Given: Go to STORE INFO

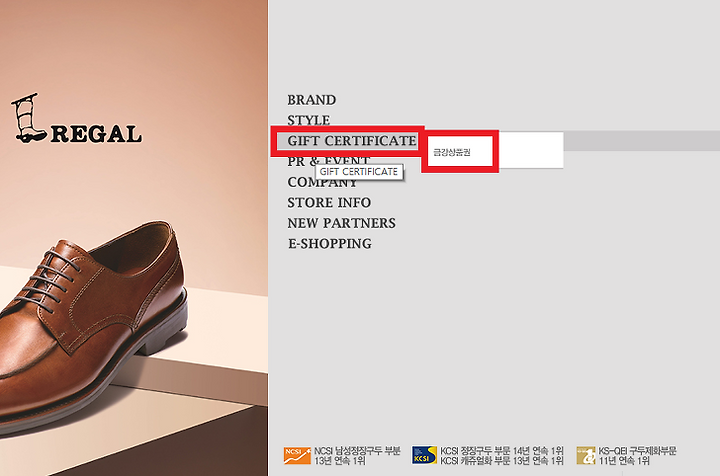Looking at the screenshot, I should coord(329,202).
